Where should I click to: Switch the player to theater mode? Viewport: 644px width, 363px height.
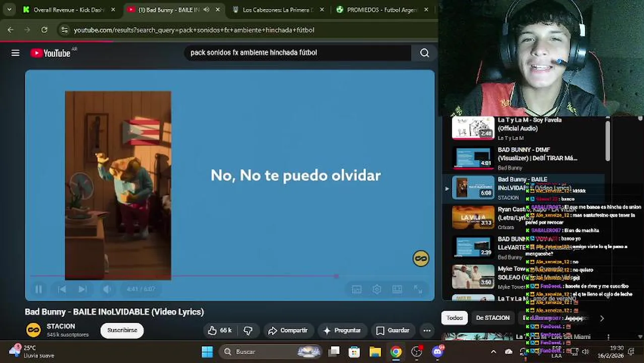397,289
